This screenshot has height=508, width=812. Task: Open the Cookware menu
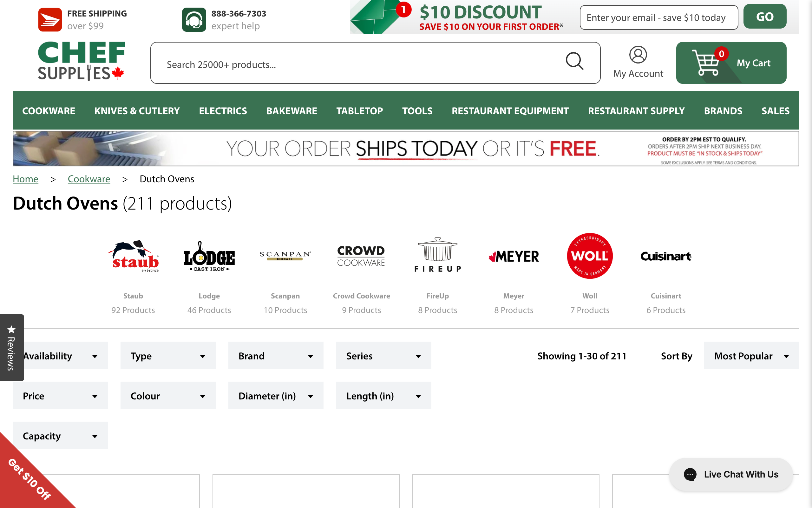[49, 111]
